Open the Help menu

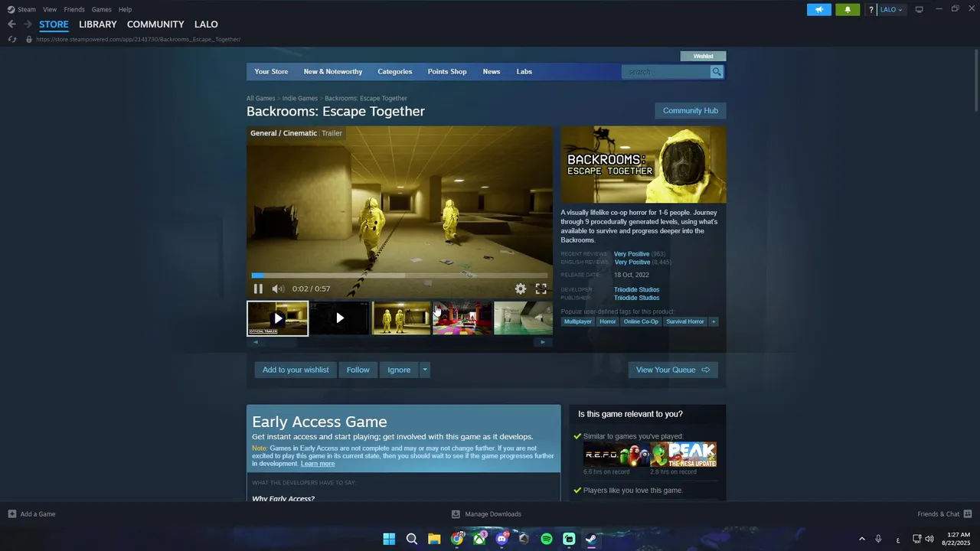point(125,9)
